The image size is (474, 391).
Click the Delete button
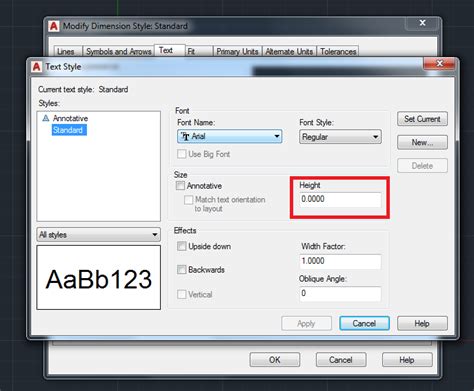[422, 166]
